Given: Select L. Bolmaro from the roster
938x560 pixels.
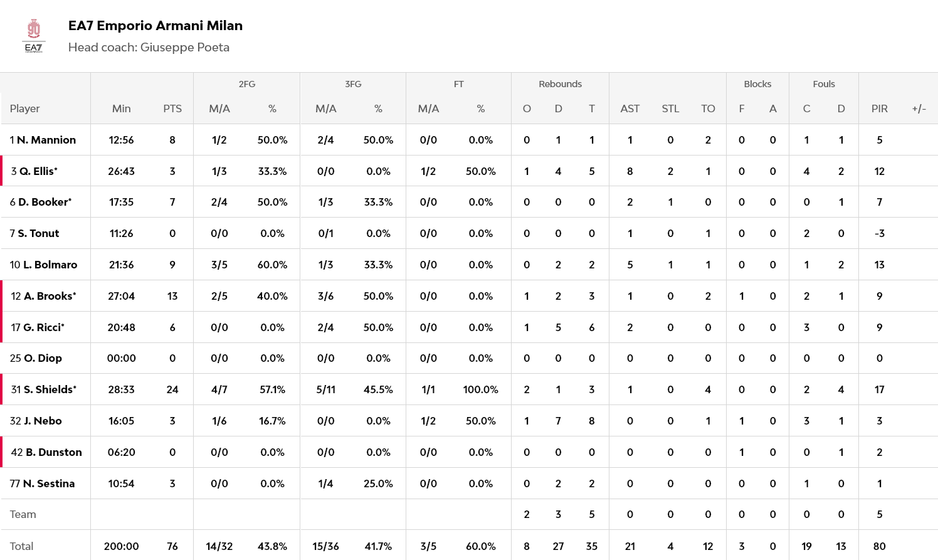Looking at the screenshot, I should click(x=50, y=265).
